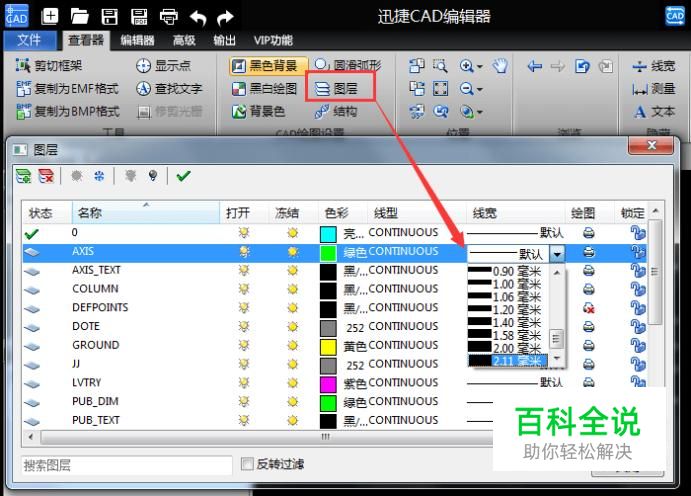Toggle plotting for the DEFPOINTS layer
The height and width of the screenshot is (496, 691).
pyautogui.click(x=589, y=308)
